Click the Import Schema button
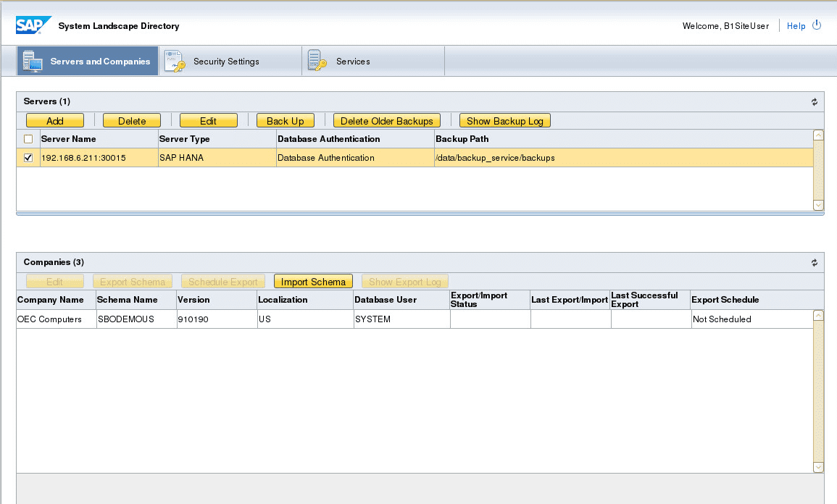The height and width of the screenshot is (504, 837). 313,281
